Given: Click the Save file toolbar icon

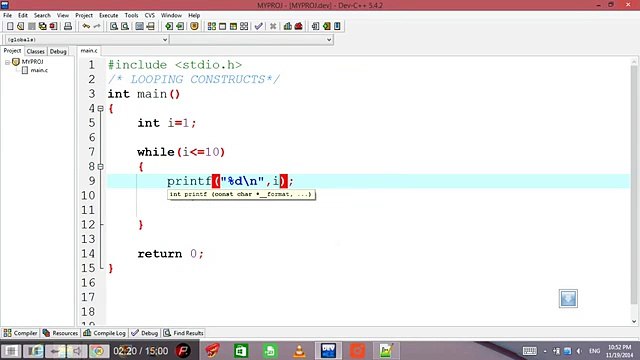Looking at the screenshot, I should 31,26.
